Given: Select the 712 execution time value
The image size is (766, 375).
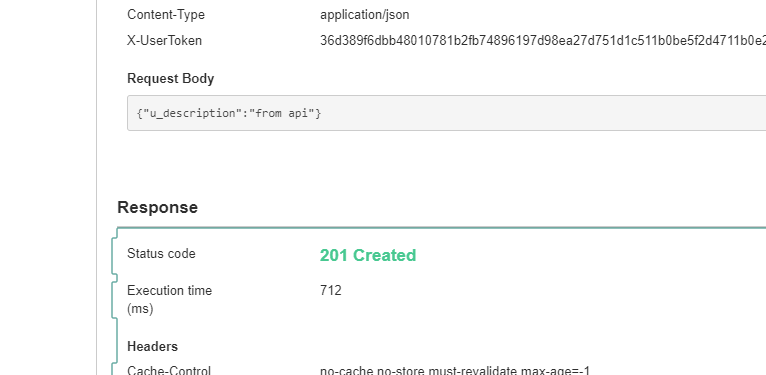Looking at the screenshot, I should click(331, 291).
